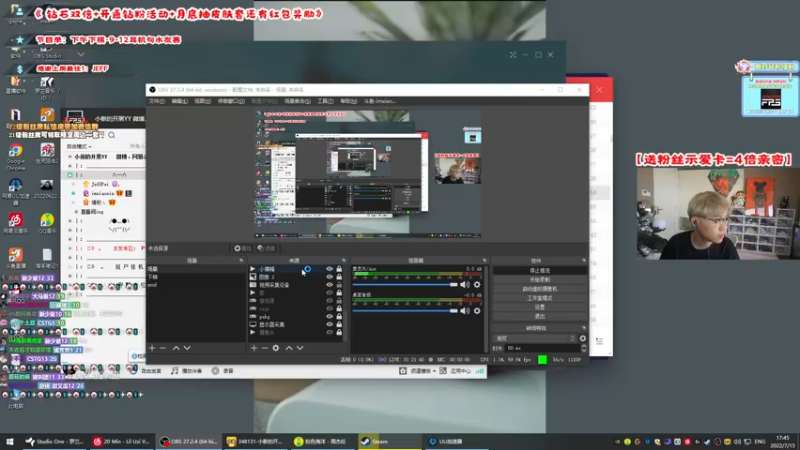Open the 频道模板 dropdown in the YY bottom bar
This screenshot has height=450, width=800.
[x=419, y=371]
